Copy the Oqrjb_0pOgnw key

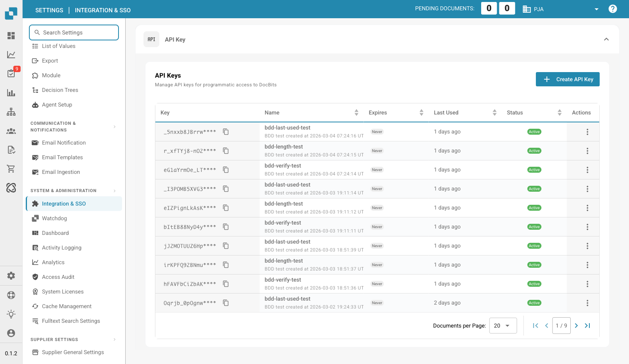pos(226,303)
